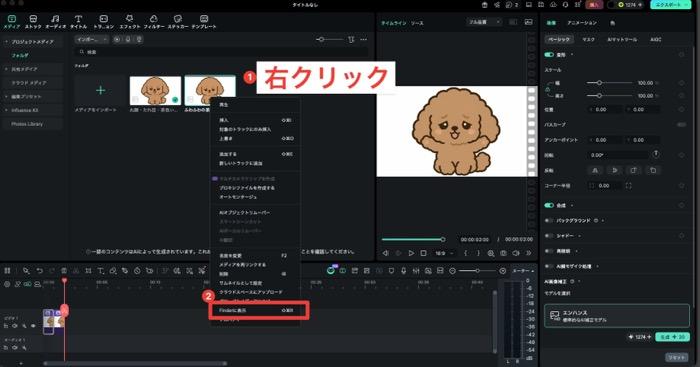
Task: Click the magnifier zoom icon below preview
Action: tap(491, 253)
